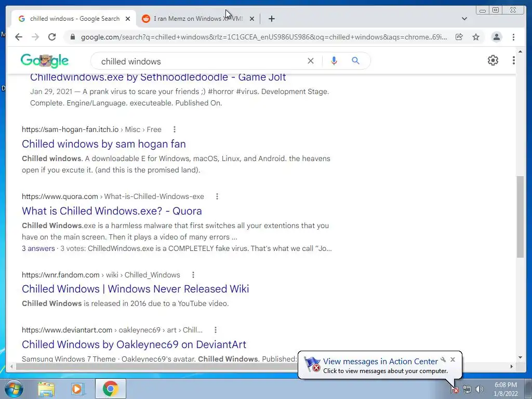The width and height of the screenshot is (532, 399).
Task: Start voice search with microphone icon
Action: (334, 61)
